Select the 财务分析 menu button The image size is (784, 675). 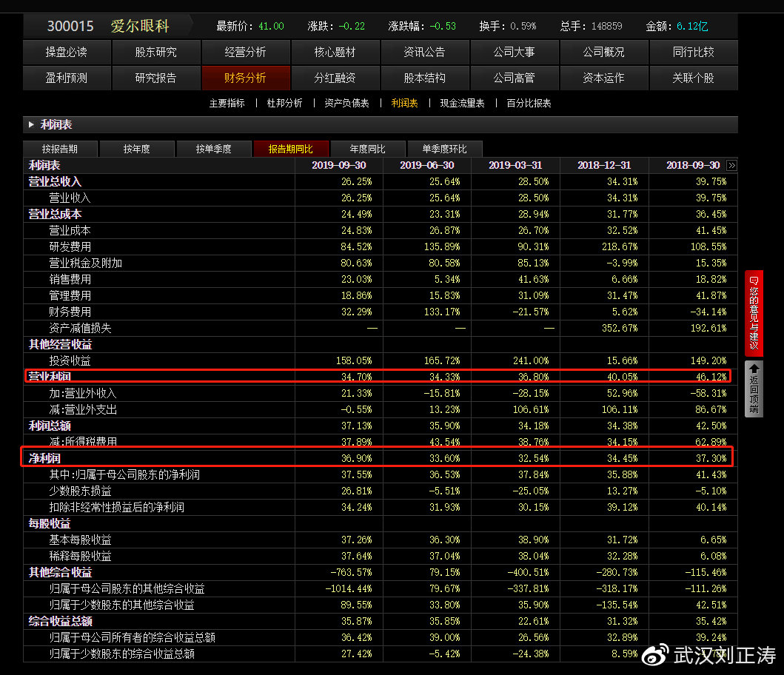pyautogui.click(x=245, y=78)
